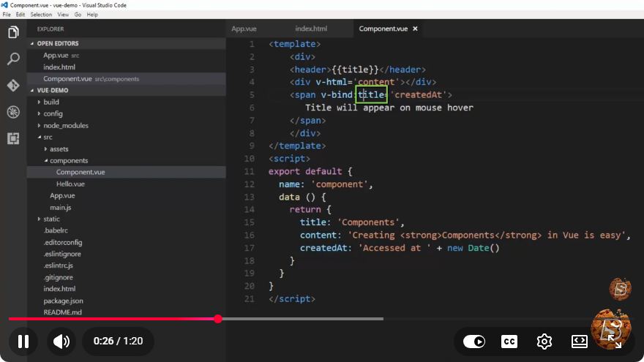Pause the video playback
The width and height of the screenshot is (644, 362).
point(23,341)
